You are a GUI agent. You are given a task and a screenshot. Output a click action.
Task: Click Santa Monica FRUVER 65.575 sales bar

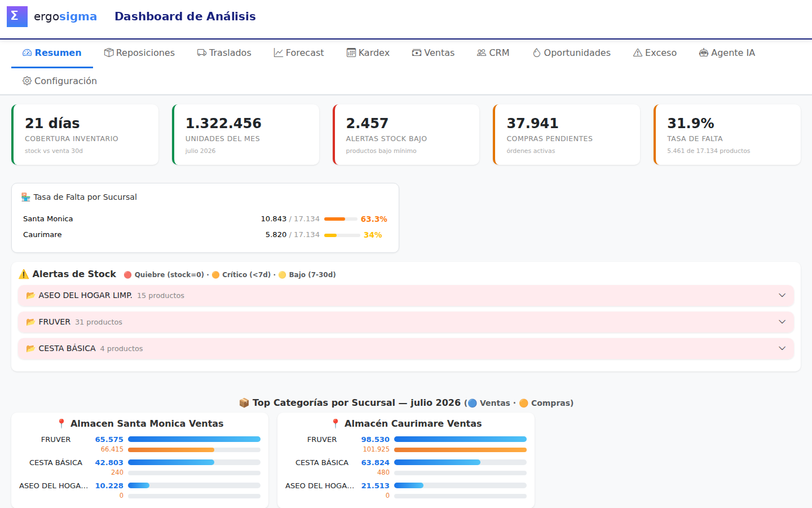(x=194, y=439)
